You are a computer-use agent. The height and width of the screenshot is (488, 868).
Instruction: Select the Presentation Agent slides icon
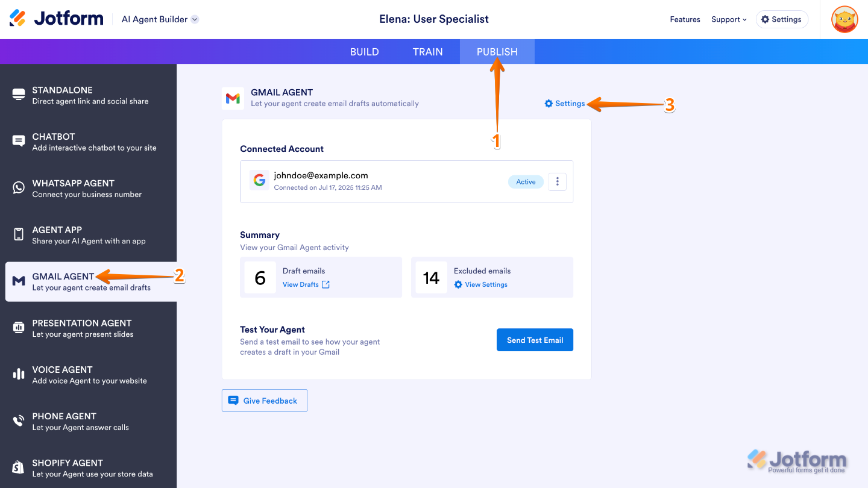[x=19, y=328]
